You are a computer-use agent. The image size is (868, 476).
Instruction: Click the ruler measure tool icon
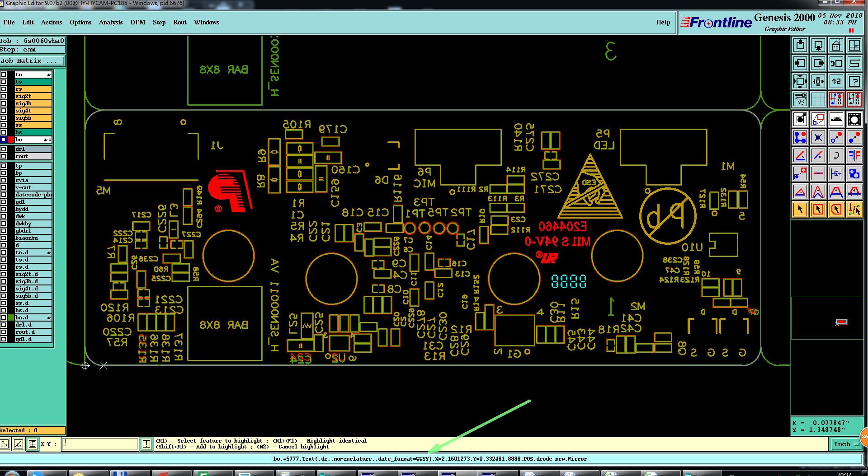pyautogui.click(x=836, y=120)
